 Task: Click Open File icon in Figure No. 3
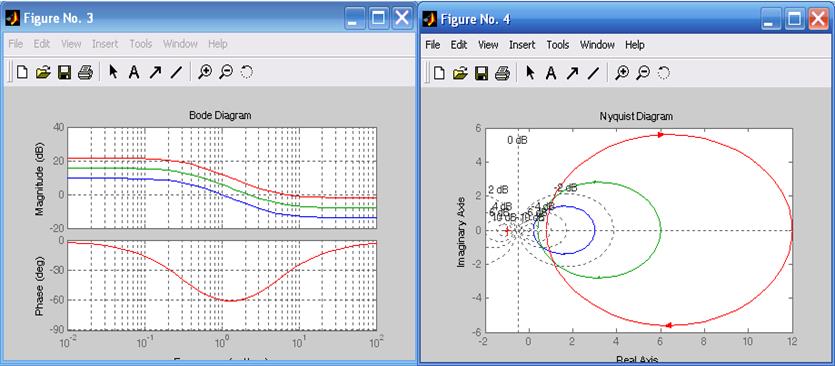43,72
